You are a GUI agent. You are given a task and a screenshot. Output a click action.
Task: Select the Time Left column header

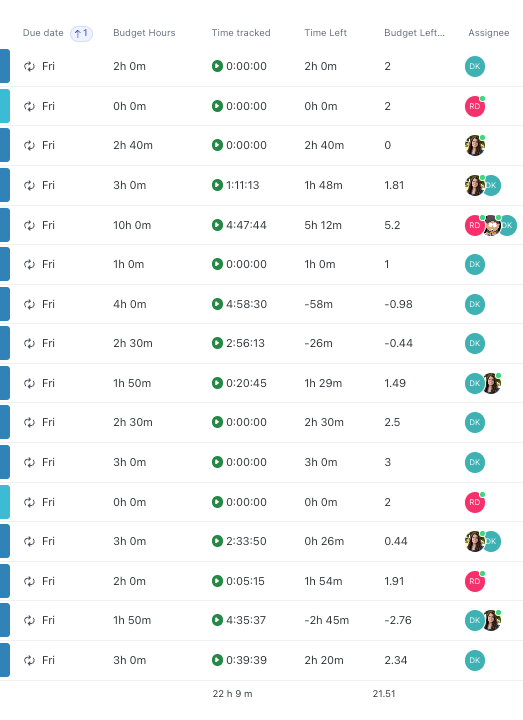click(326, 33)
